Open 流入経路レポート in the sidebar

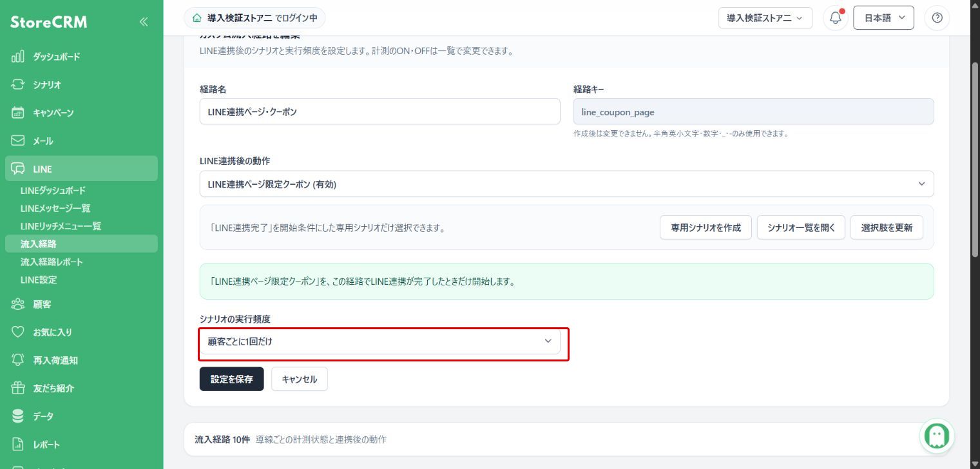click(x=52, y=262)
